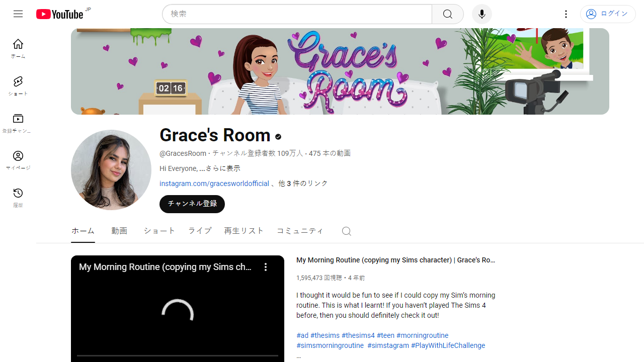Open the instagram.com/gracesworldofficial link

click(214, 184)
